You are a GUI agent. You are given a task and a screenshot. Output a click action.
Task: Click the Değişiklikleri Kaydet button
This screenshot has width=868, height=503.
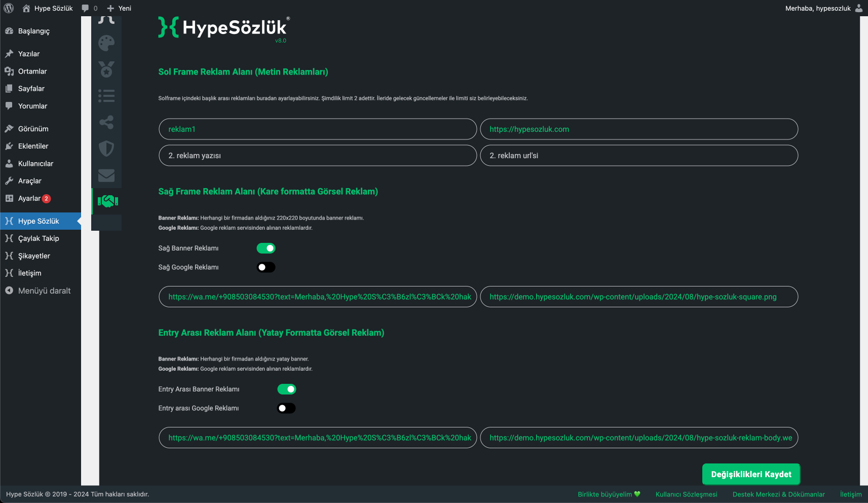coord(751,474)
